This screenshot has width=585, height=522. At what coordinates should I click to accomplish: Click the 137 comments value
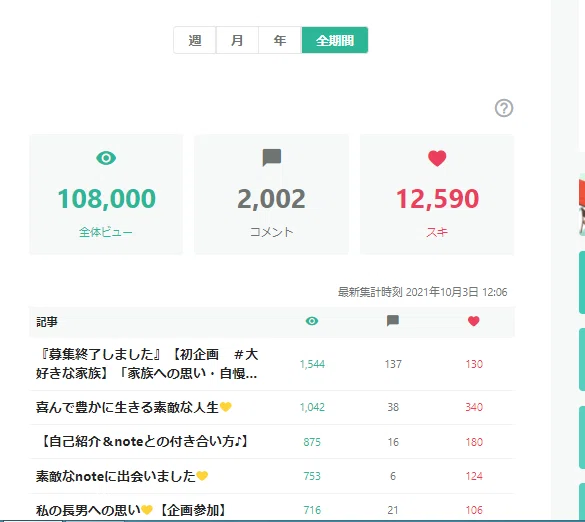(x=393, y=364)
